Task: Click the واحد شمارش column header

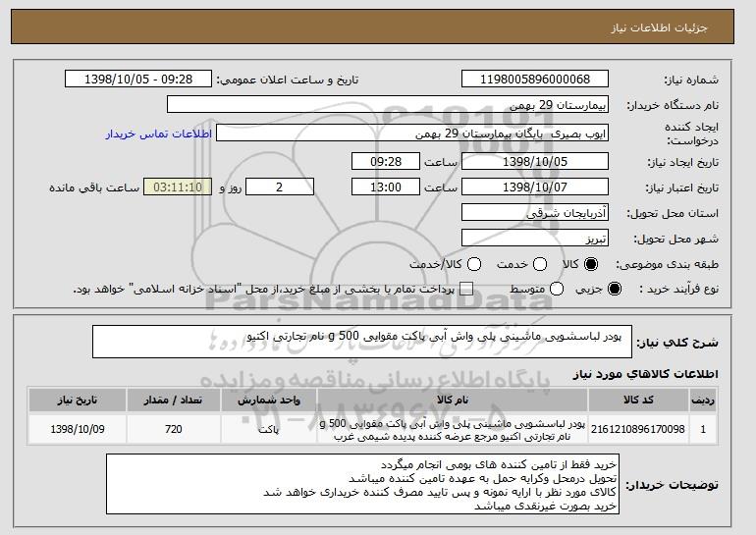Action: pyautogui.click(x=269, y=401)
